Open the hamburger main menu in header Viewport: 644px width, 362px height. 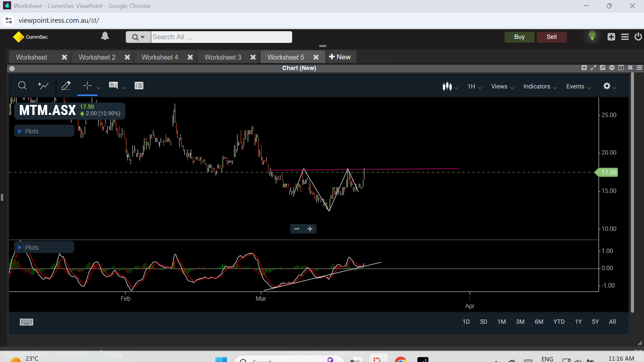[625, 37]
